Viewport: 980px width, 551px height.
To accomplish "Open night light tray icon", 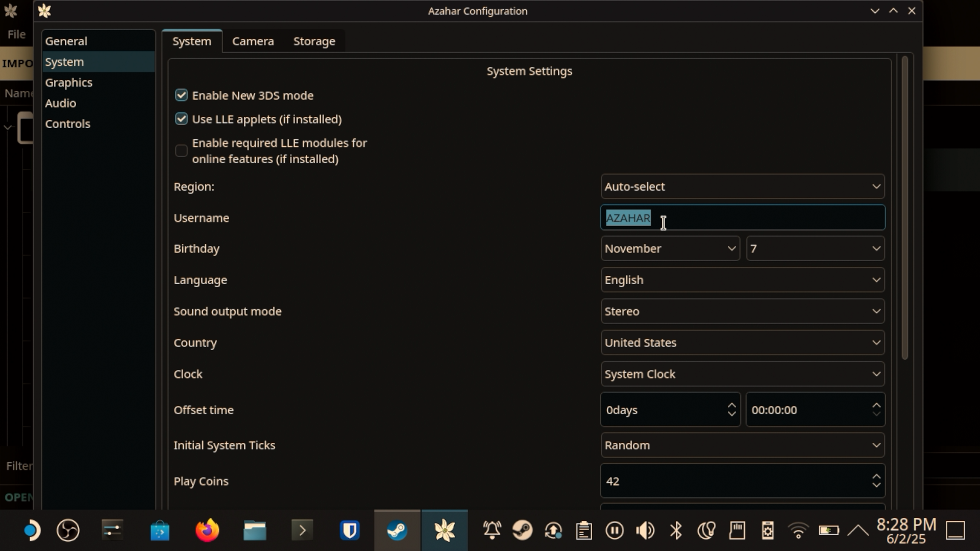I will click(706, 531).
